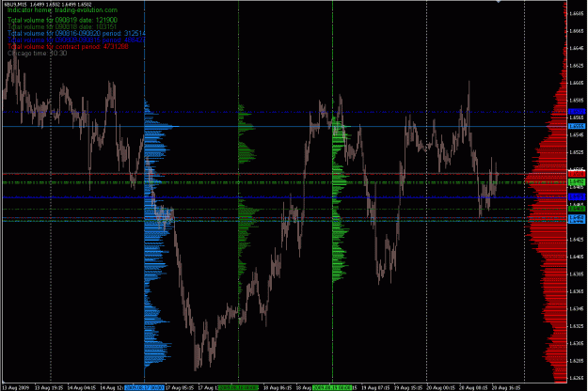Click the '18 Aug 06:15' time label

[x=278, y=387]
